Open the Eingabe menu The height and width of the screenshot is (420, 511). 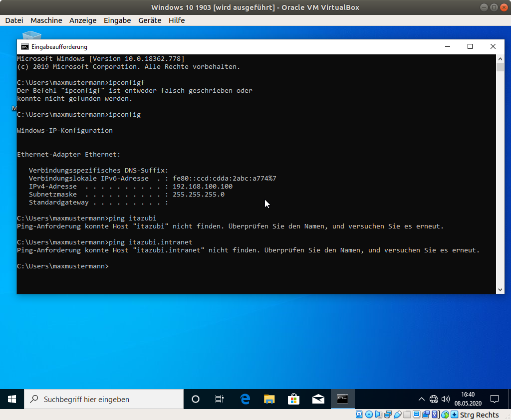[117, 20]
